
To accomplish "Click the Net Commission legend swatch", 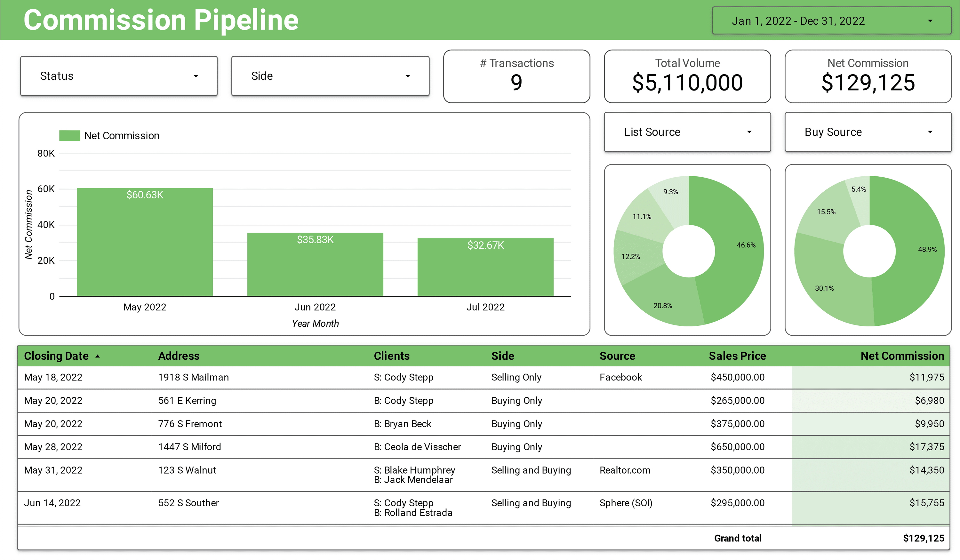I will pos(69,135).
